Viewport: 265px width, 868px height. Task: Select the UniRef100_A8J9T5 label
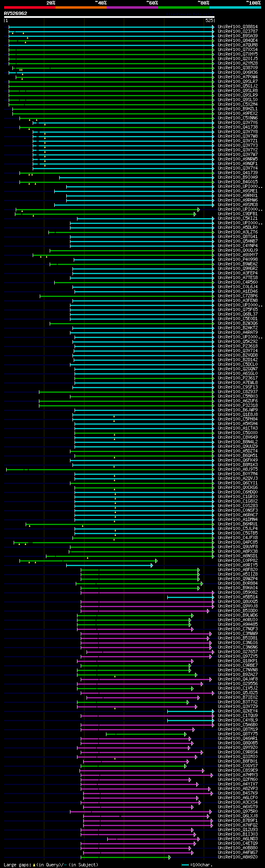point(238,469)
